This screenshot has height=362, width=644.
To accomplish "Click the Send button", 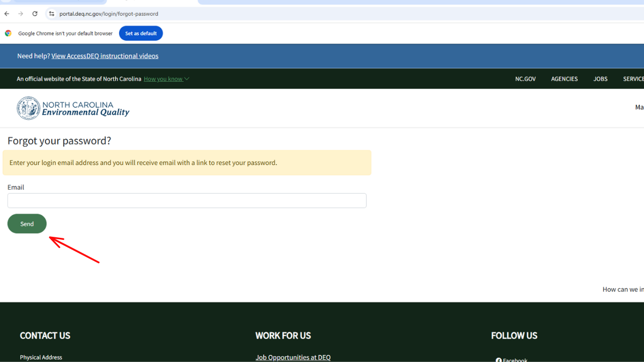I will click(27, 223).
